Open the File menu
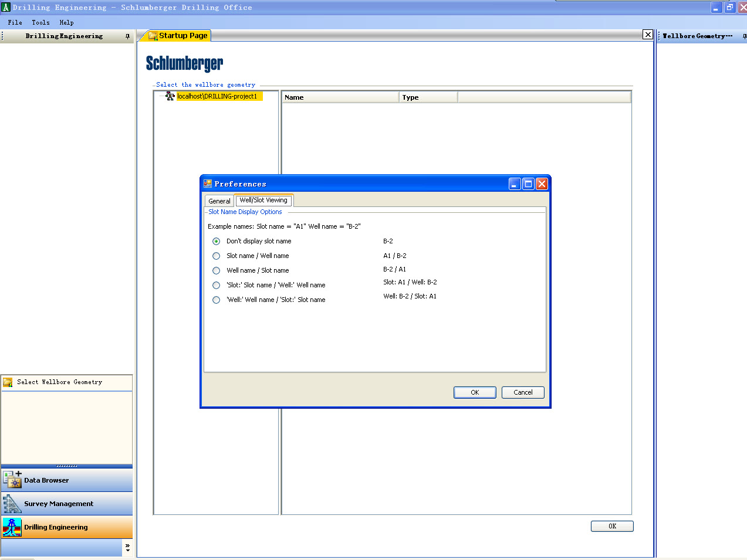Viewport: 747px width, 560px height. click(x=15, y=22)
